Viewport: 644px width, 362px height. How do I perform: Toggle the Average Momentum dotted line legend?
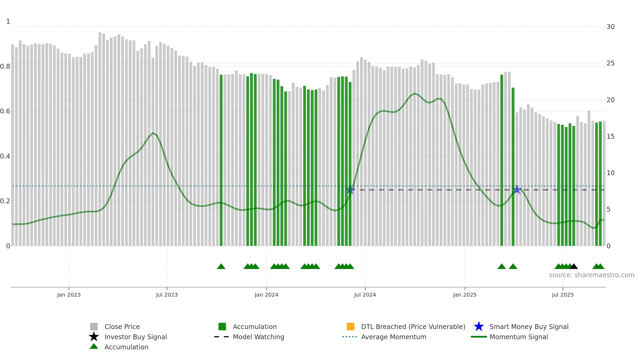384,337
